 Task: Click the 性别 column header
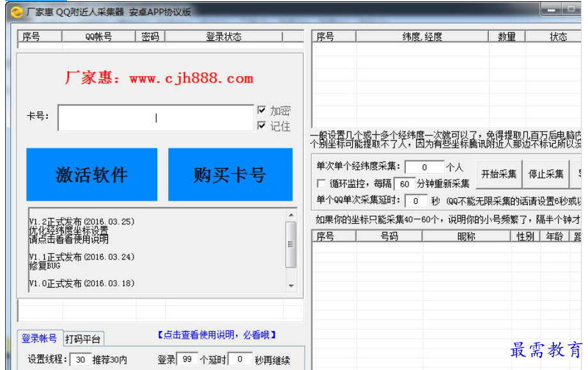point(525,236)
